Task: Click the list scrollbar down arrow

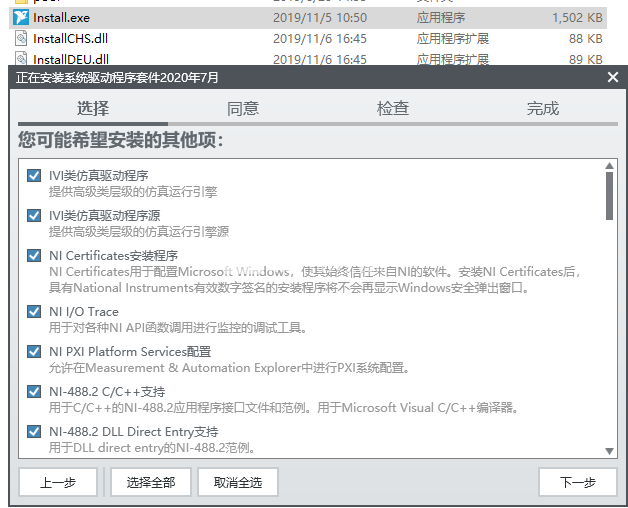Action: click(x=610, y=451)
